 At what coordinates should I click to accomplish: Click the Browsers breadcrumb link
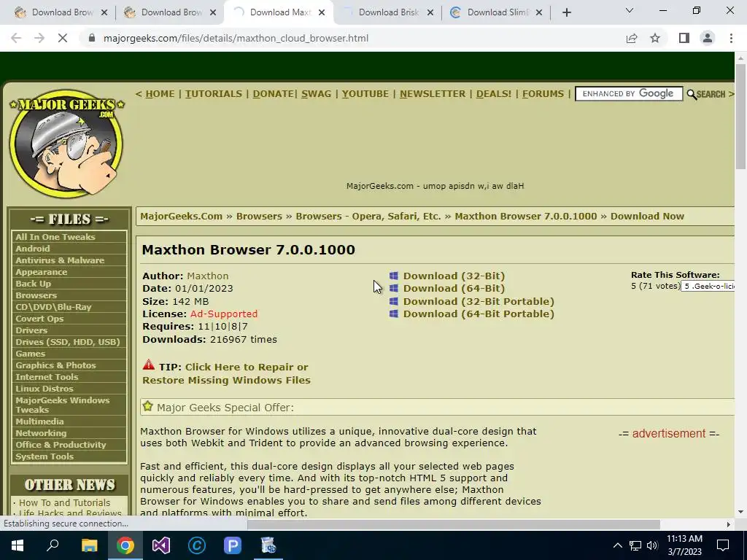click(259, 216)
